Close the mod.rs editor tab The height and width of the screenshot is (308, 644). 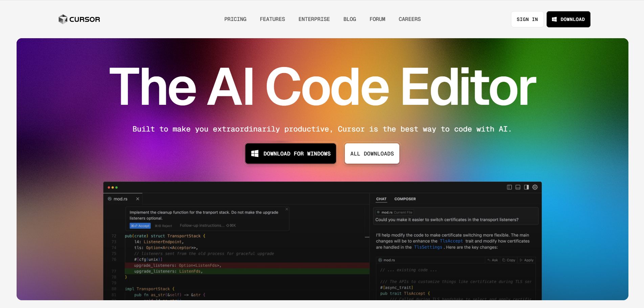point(138,199)
